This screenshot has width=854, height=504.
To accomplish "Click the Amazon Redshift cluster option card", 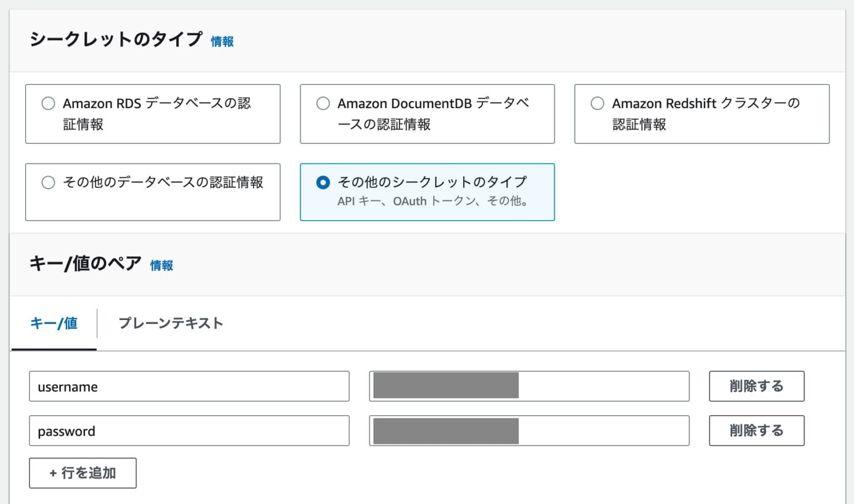I will pos(701,114).
